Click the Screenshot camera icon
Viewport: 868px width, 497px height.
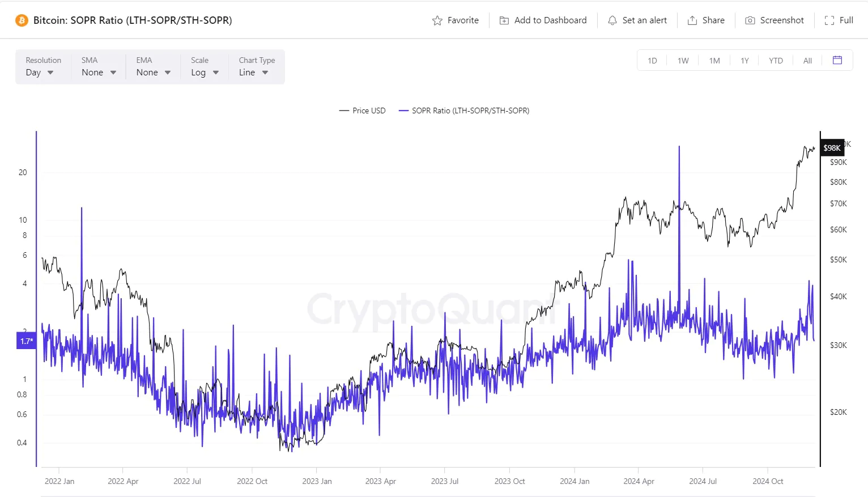(x=750, y=20)
